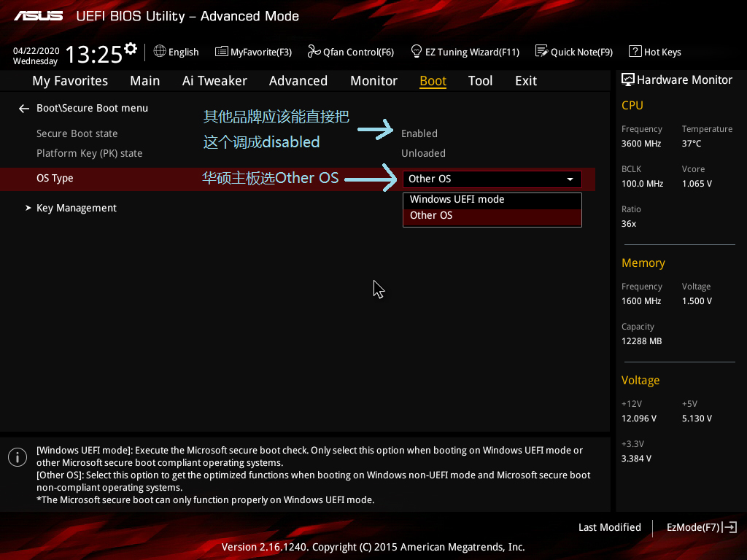Click BCLK value 100.0 MHz
The image size is (747, 560).
pyautogui.click(x=642, y=183)
